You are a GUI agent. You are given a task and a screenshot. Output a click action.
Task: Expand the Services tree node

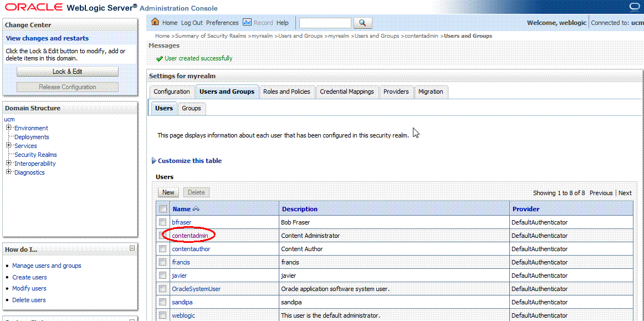point(9,145)
